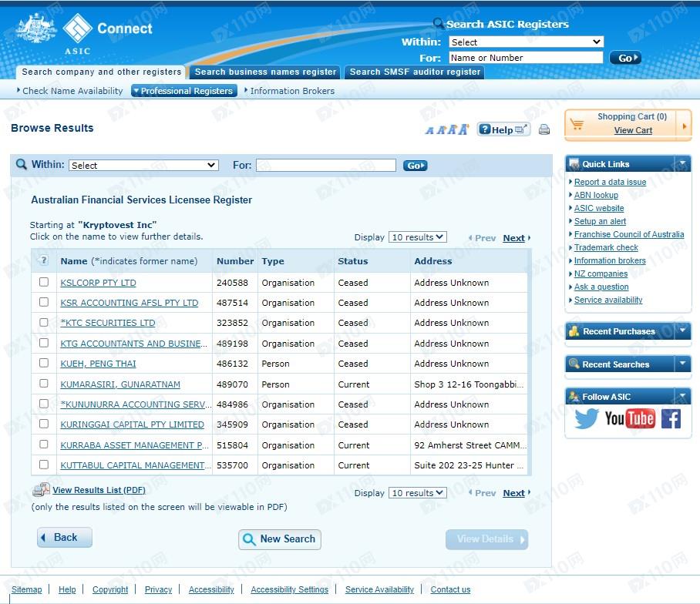Click the printer icon
700x604 pixels.
544,129
